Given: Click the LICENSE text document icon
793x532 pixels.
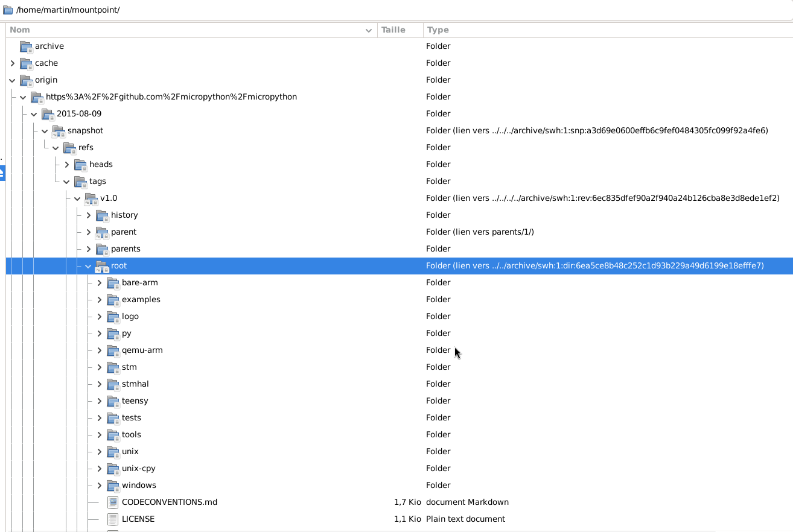Looking at the screenshot, I should point(112,519).
